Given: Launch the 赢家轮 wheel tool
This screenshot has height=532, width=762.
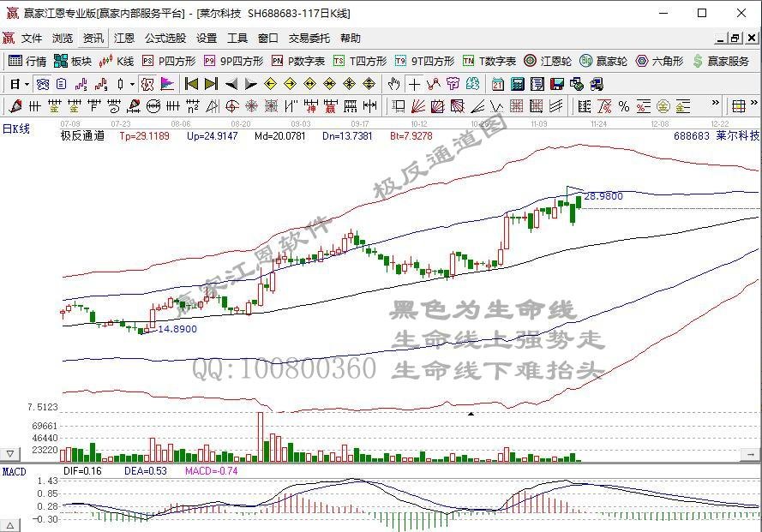Looking at the screenshot, I should (x=603, y=61).
